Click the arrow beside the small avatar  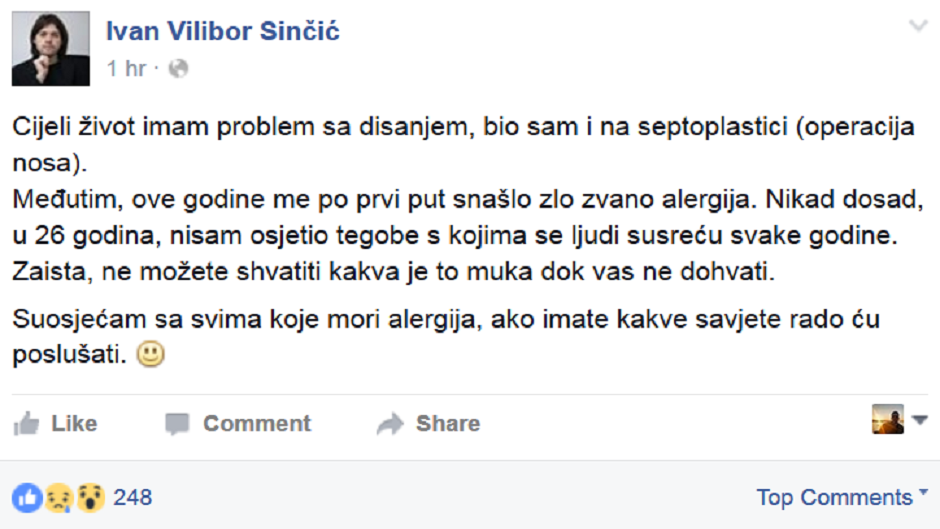pos(920,421)
